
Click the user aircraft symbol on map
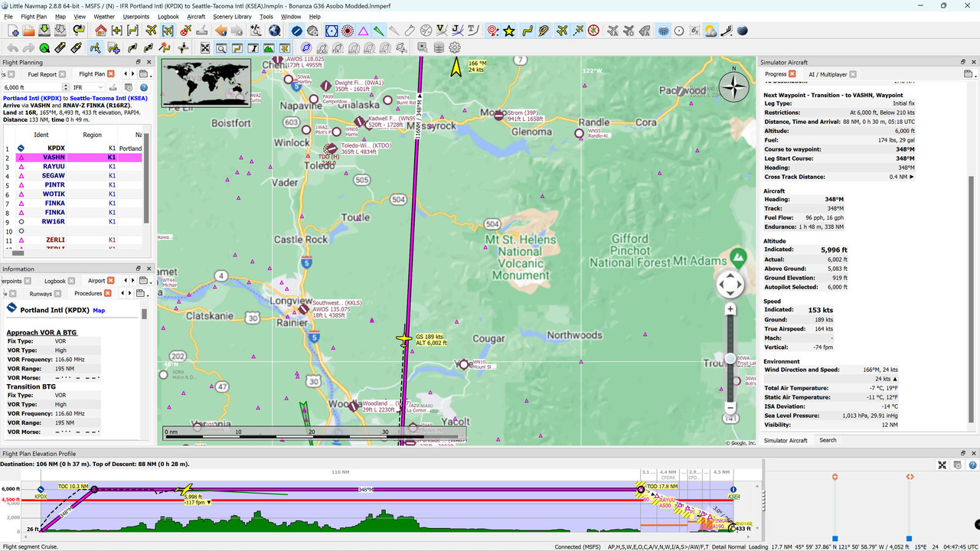tap(405, 339)
